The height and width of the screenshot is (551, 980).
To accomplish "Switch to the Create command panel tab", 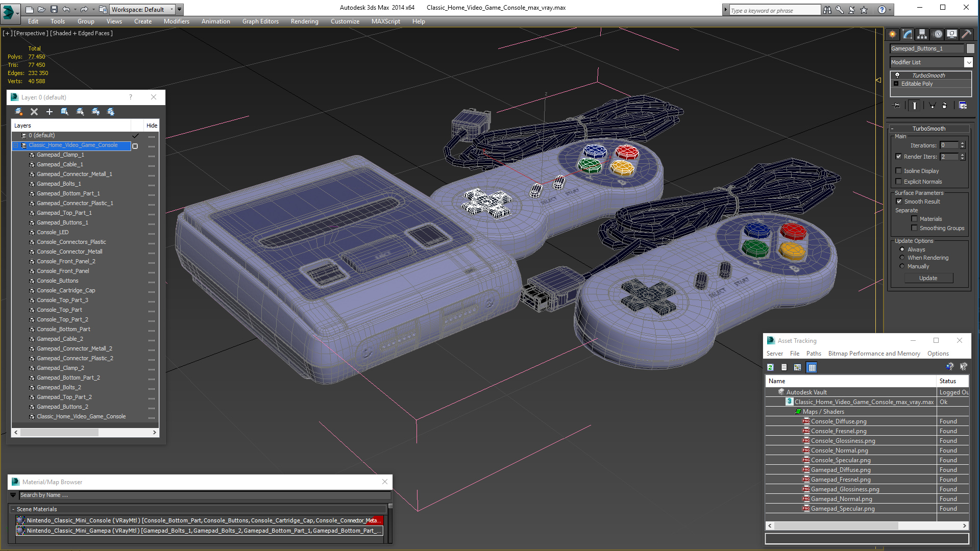I will coord(893,34).
